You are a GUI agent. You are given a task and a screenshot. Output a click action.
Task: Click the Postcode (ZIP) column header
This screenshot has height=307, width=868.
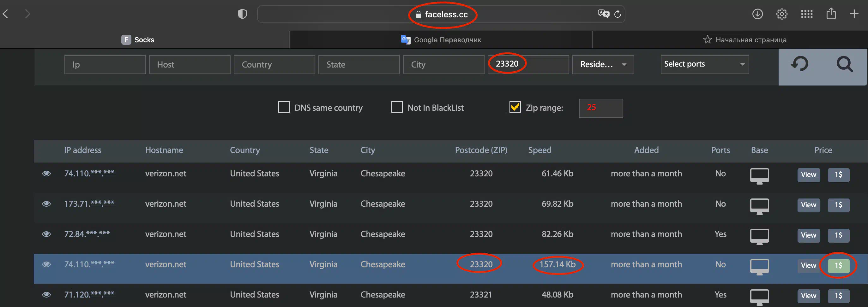click(481, 150)
